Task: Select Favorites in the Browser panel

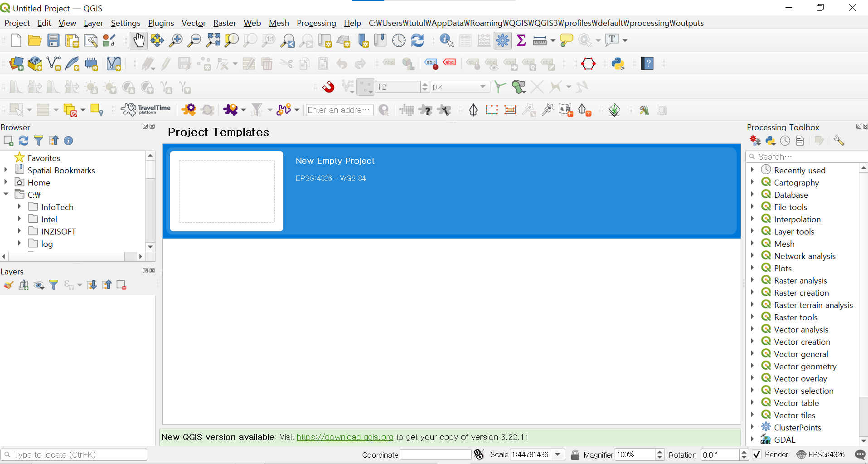Action: [44, 158]
